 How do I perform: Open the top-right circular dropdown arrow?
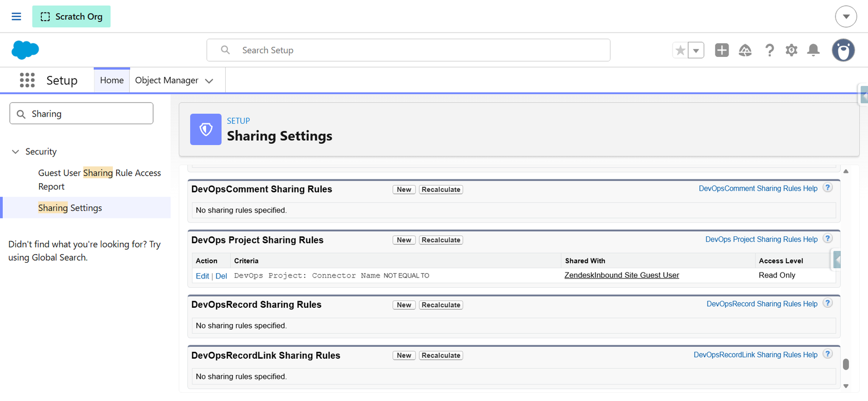[846, 16]
